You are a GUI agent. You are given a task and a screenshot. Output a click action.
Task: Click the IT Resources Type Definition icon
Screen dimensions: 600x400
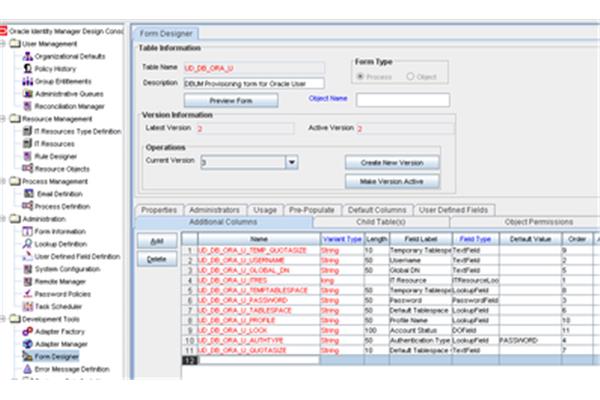click(28, 131)
